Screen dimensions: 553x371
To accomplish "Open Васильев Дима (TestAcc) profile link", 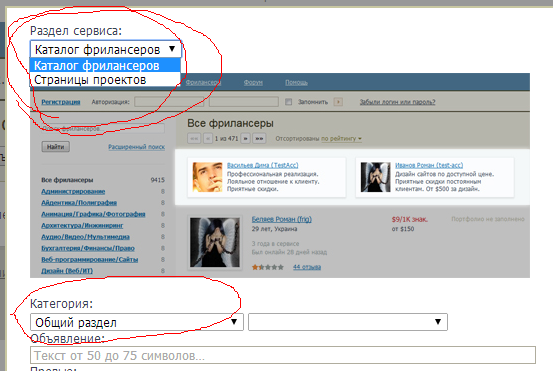I will 262,165.
